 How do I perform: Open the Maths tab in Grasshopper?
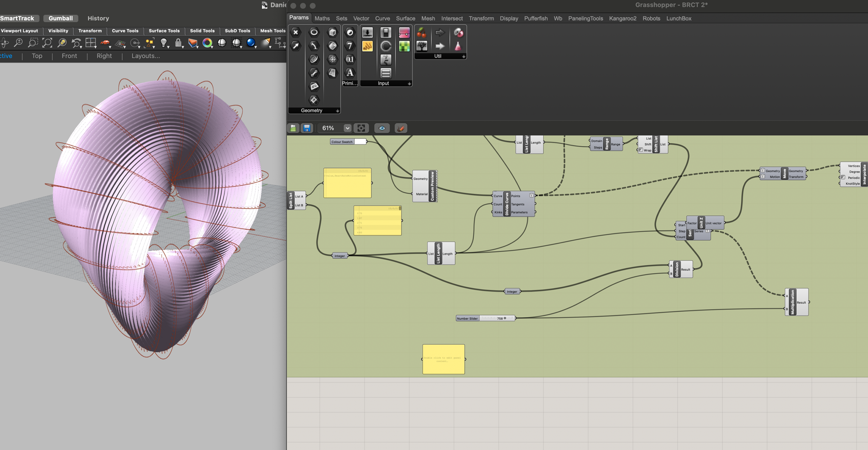coord(322,18)
